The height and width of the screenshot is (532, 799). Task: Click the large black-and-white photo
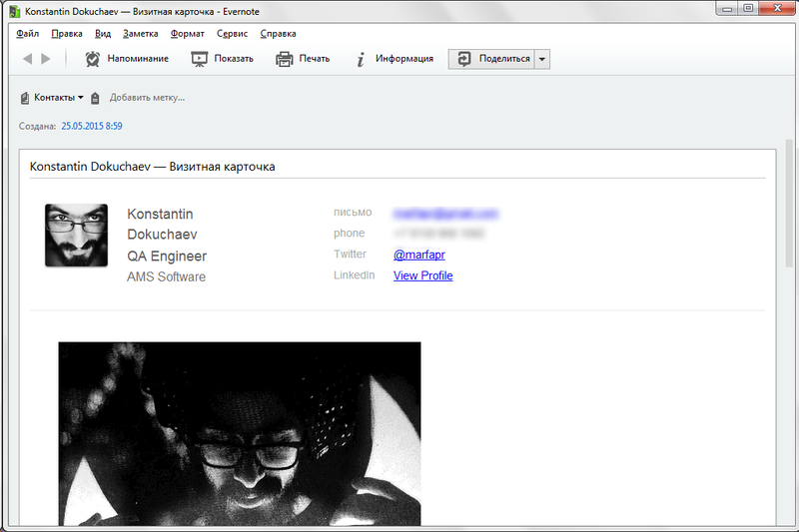coord(240,433)
